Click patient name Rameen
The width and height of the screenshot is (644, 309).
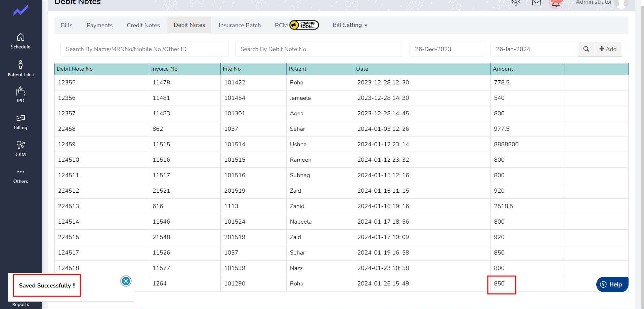[301, 160]
